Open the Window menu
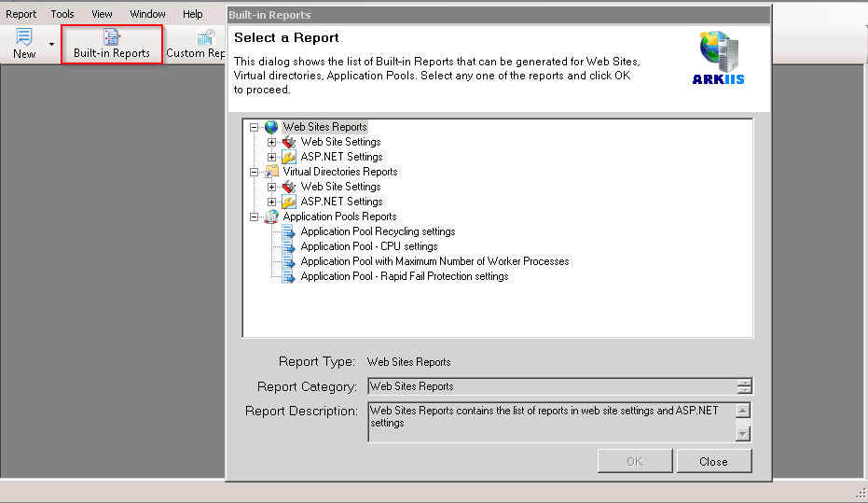The image size is (868, 503). click(x=147, y=14)
